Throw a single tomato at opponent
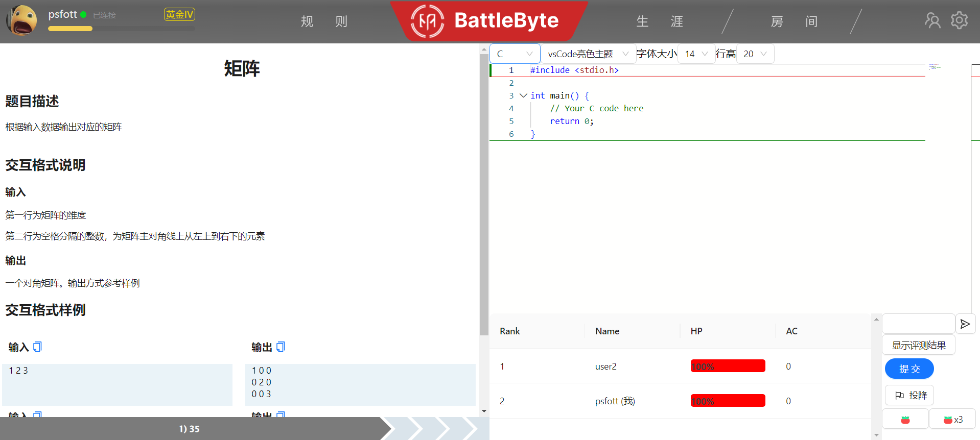Viewport: 980px width, 440px height. (x=905, y=420)
